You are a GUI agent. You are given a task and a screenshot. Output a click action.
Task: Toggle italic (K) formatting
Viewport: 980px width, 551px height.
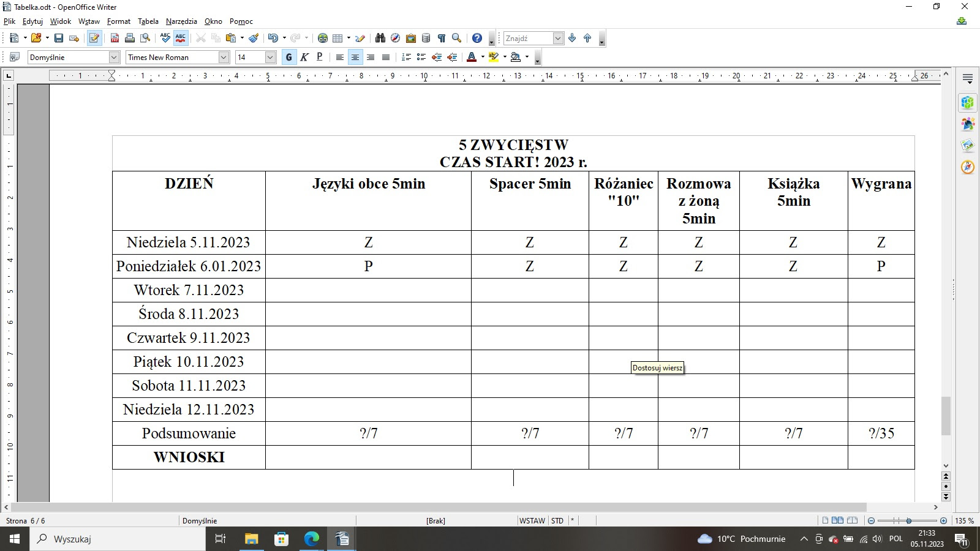[304, 57]
